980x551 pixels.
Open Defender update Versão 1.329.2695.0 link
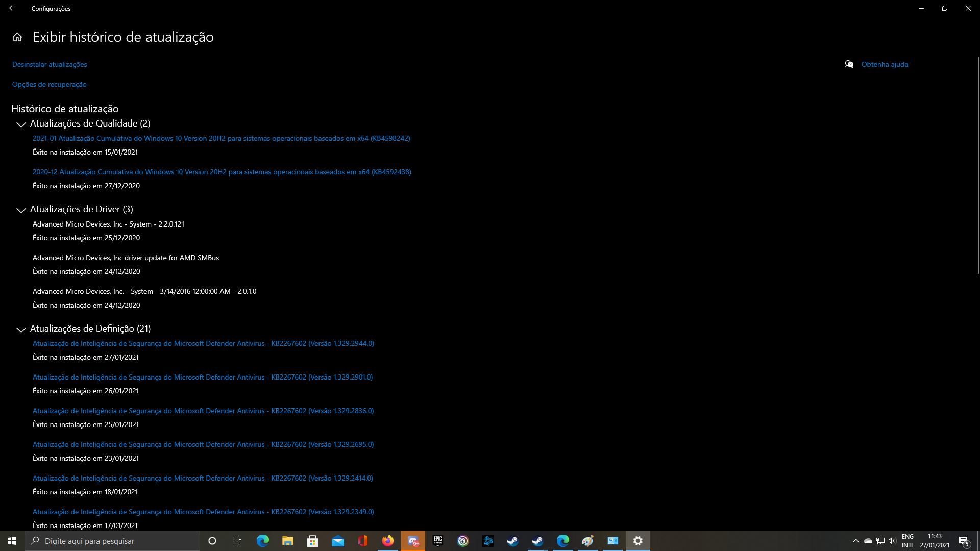(203, 444)
